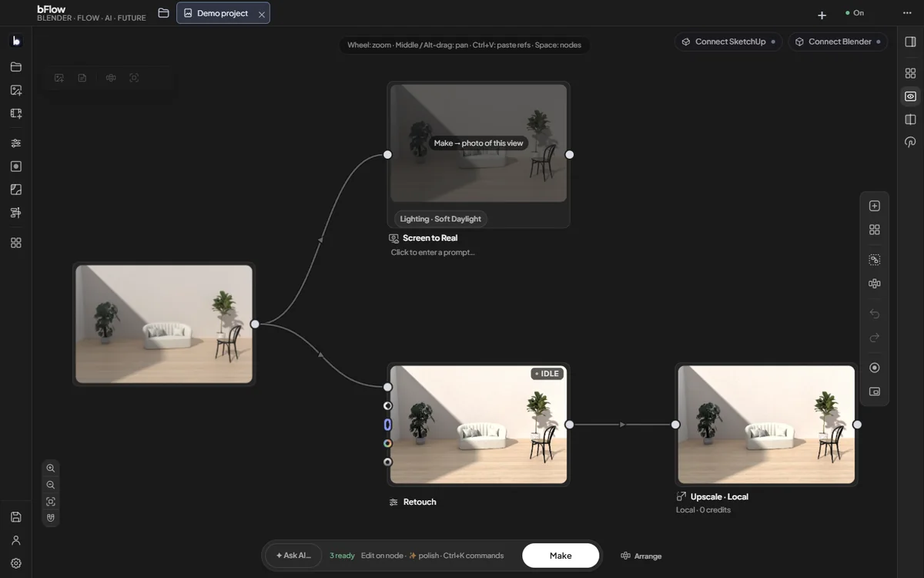The image size is (924, 578).
Task: Click the Lighting · Soft Daylight chip
Action: [440, 219]
